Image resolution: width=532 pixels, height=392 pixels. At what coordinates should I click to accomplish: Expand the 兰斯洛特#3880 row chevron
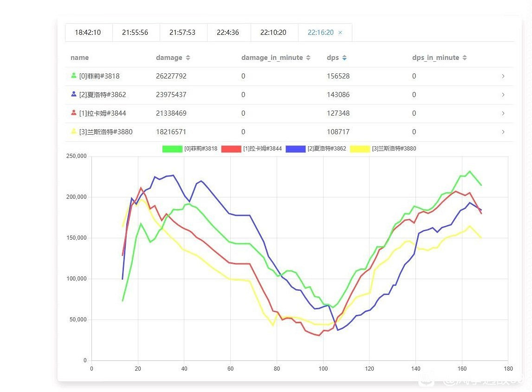pyautogui.click(x=503, y=132)
